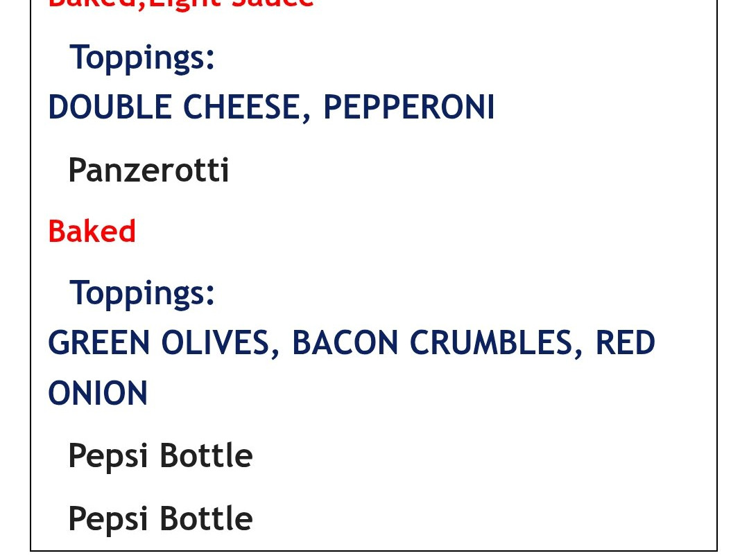Image resolution: width=749 pixels, height=560 pixels.
Task: Select the "Toppings:" label above DOUBLE CHEESE
Action: pos(143,57)
